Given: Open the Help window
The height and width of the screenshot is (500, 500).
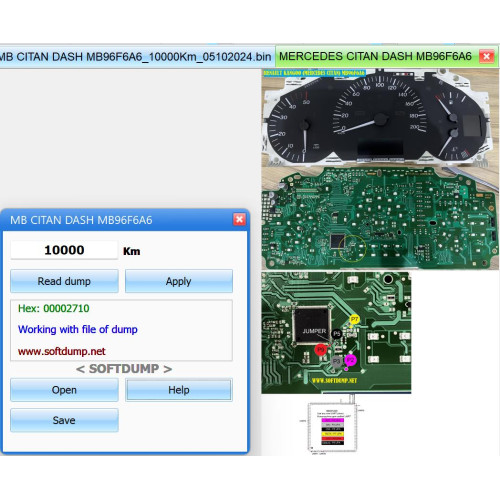Looking at the screenshot, I should [x=179, y=390].
